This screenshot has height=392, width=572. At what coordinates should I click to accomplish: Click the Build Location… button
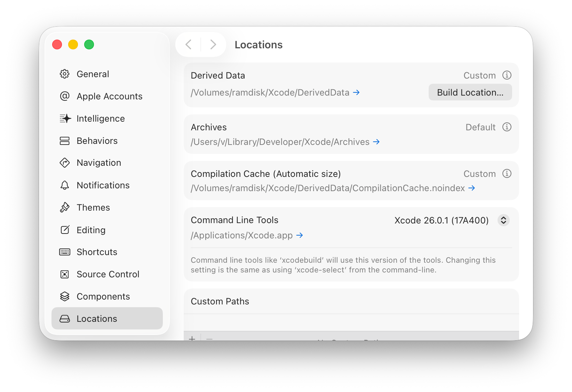tap(470, 92)
